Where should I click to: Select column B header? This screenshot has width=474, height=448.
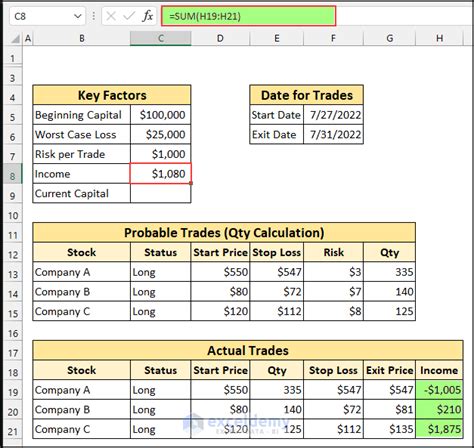coord(81,38)
